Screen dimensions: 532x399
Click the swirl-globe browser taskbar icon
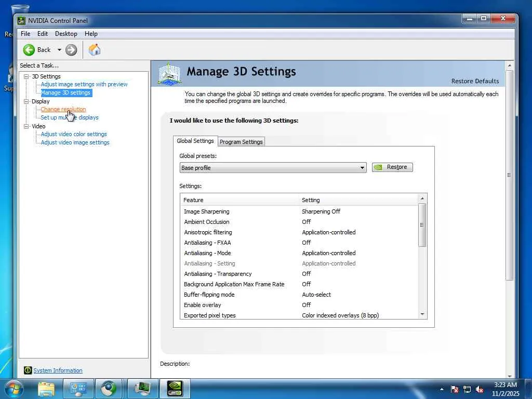pyautogui.click(x=109, y=389)
